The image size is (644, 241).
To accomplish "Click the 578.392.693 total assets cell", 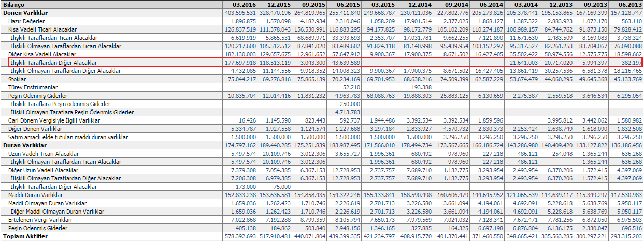I will (x=241, y=236).
